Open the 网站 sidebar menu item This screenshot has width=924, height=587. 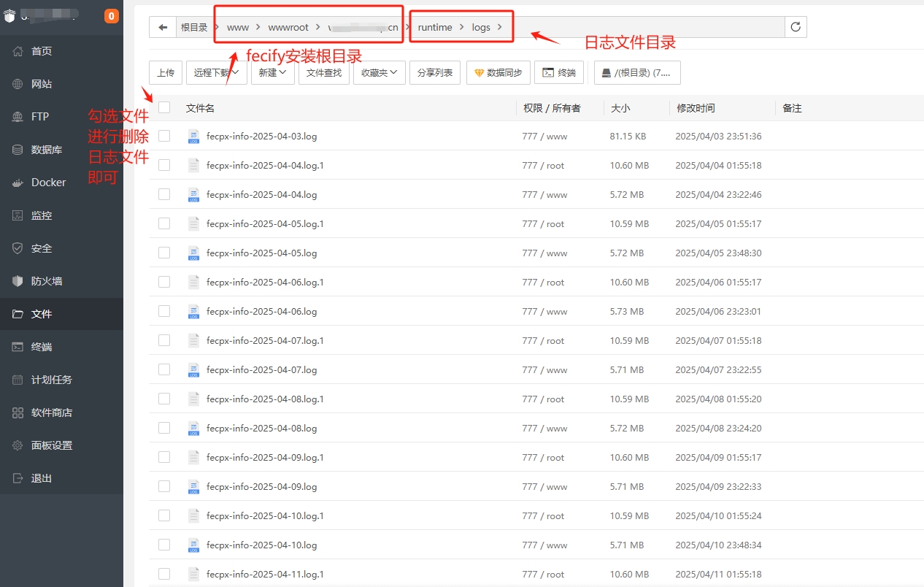click(42, 84)
